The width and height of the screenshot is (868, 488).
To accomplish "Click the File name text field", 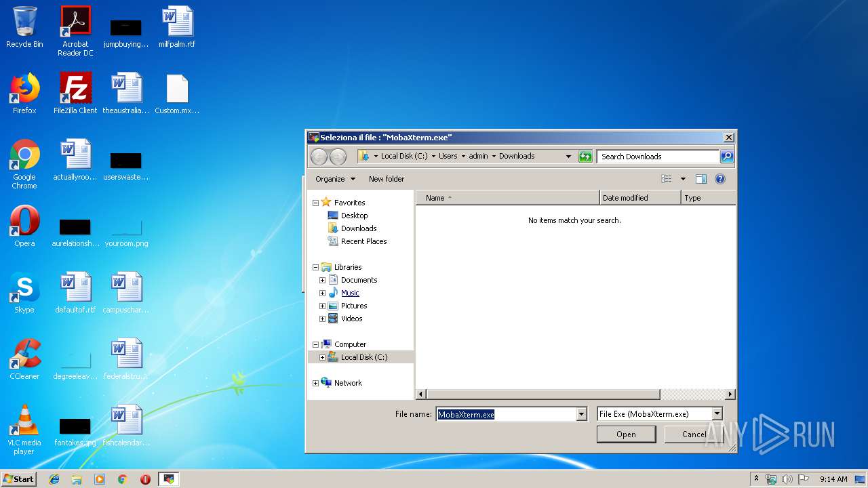I will point(506,414).
